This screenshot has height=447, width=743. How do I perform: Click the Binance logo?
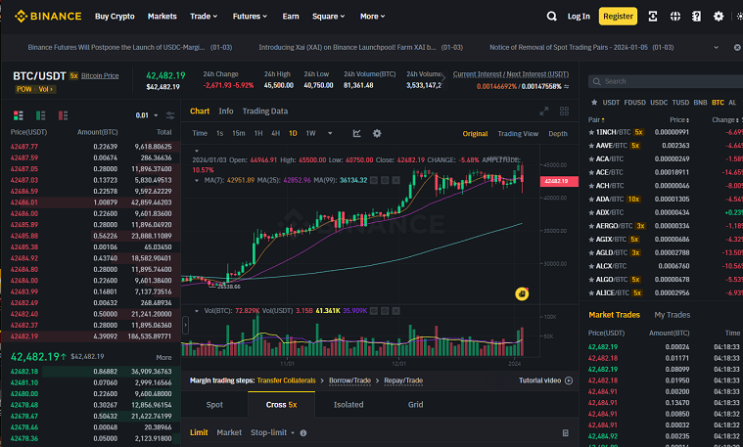click(48, 16)
